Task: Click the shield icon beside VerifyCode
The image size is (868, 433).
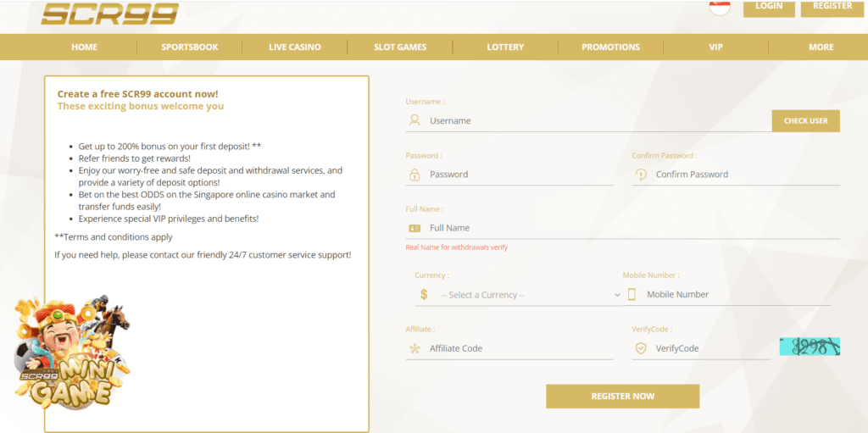Action: coord(641,349)
